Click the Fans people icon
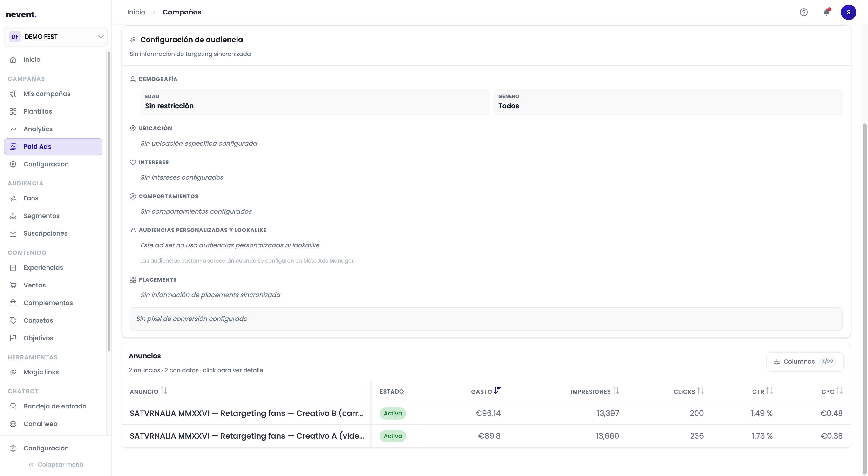868x476 pixels. pos(13,198)
